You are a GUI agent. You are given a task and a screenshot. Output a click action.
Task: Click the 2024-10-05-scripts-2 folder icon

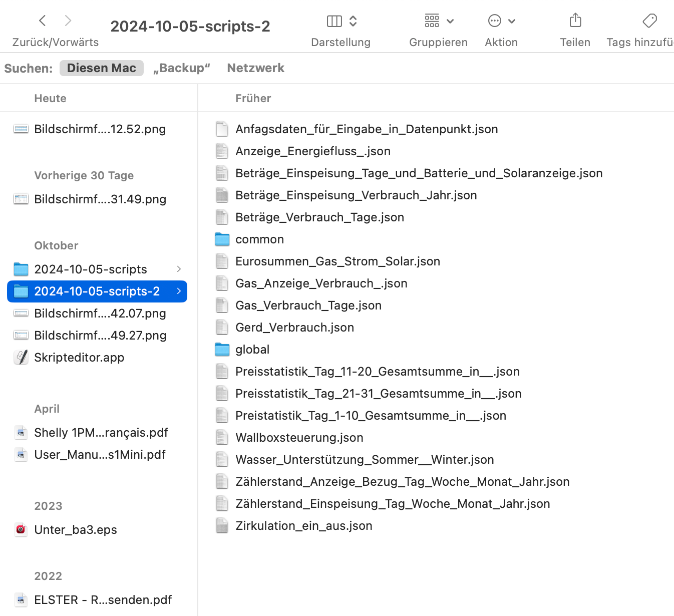(x=21, y=291)
